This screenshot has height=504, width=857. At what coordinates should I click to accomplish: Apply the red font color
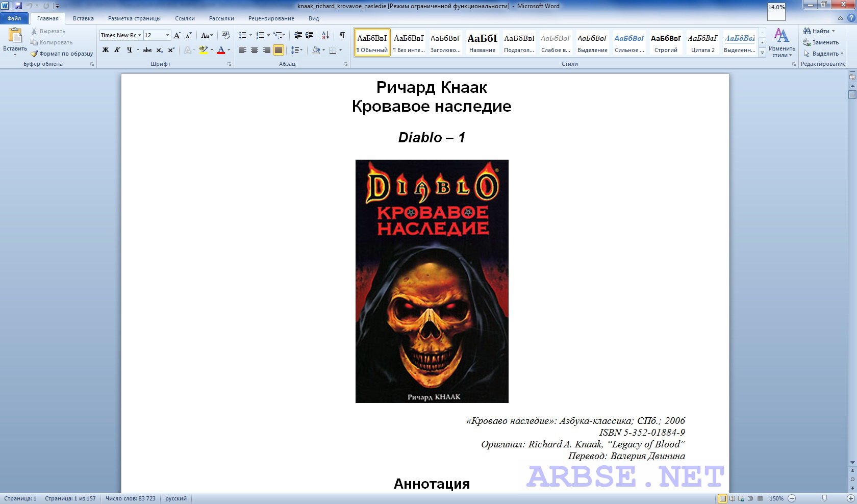point(221,50)
